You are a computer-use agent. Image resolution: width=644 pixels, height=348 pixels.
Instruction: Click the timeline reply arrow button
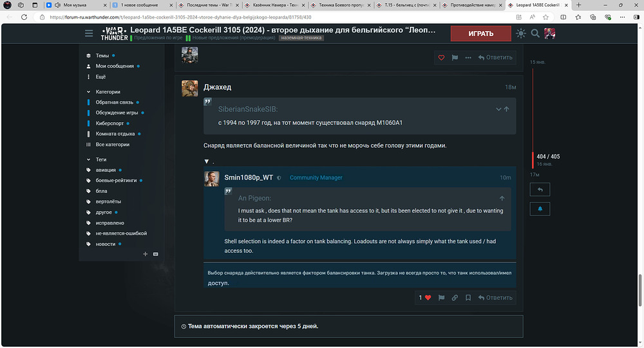click(x=540, y=190)
